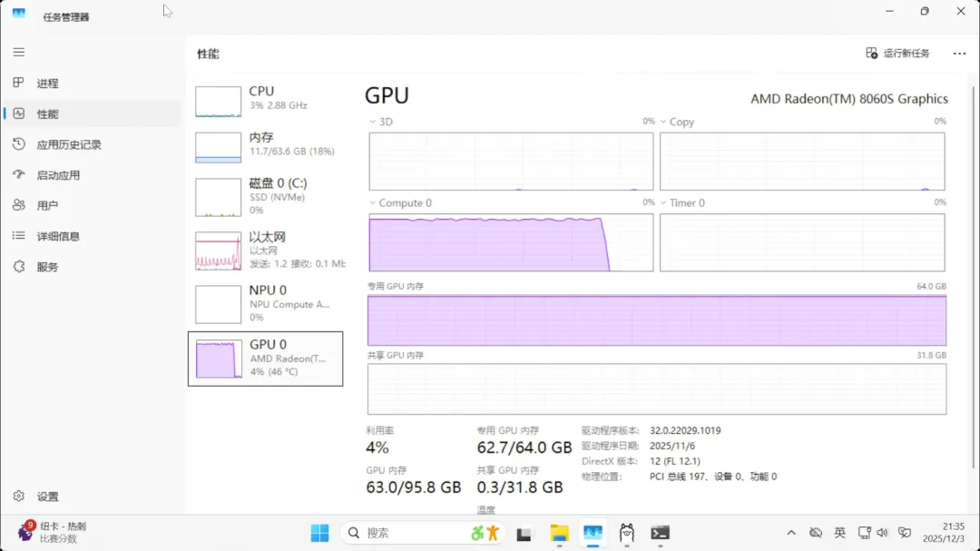Screen dimensions: 980x551
Task: Toggle the hamburger navigation menu
Action: pyautogui.click(x=19, y=53)
